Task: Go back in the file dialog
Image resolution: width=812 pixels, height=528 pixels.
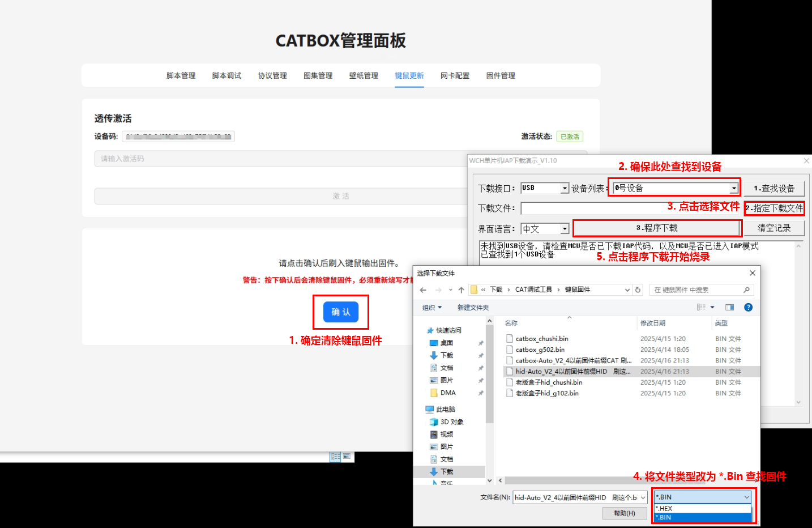Action: pyautogui.click(x=423, y=290)
